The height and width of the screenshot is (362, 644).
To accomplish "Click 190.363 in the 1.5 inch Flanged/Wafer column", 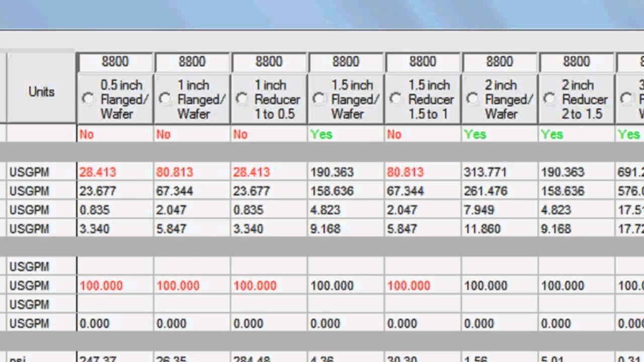I will pos(332,172).
